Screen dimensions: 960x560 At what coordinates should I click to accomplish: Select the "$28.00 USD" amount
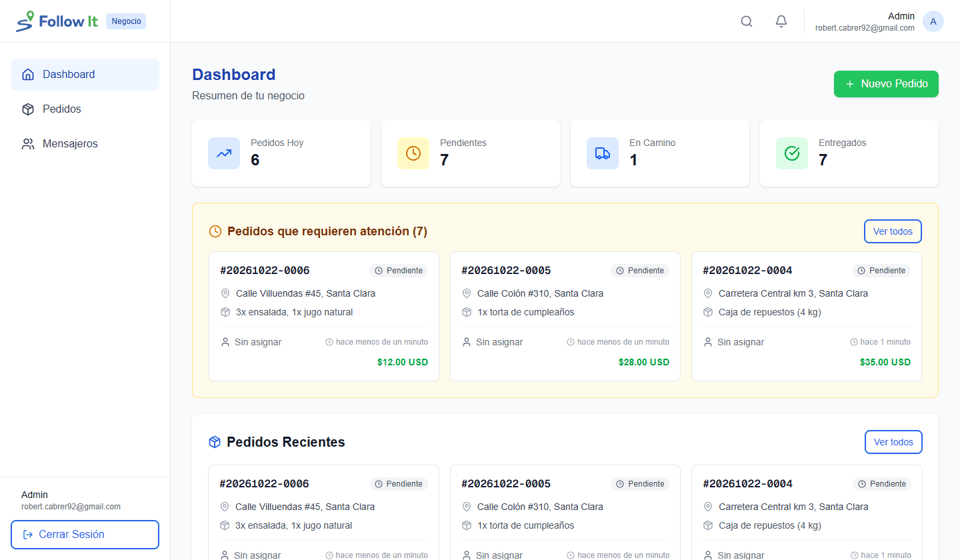(x=644, y=362)
